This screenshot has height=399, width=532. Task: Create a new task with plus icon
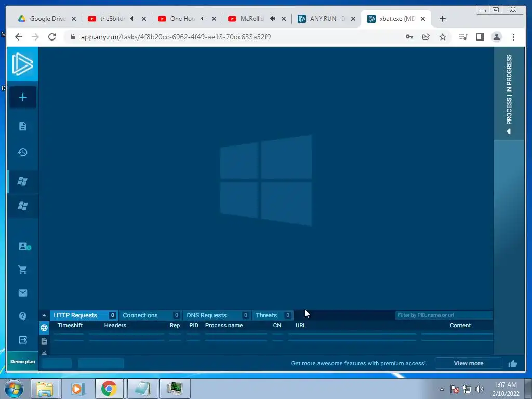coord(23,97)
